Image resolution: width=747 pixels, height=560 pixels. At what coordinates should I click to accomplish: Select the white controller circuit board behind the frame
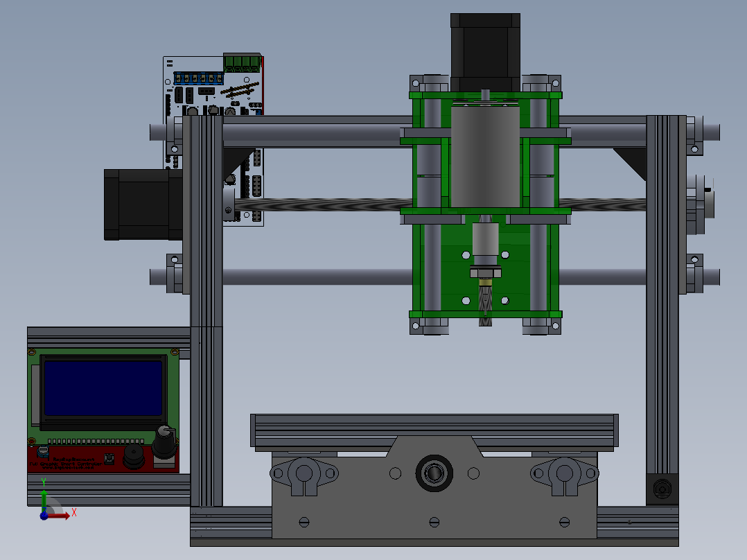click(x=213, y=141)
